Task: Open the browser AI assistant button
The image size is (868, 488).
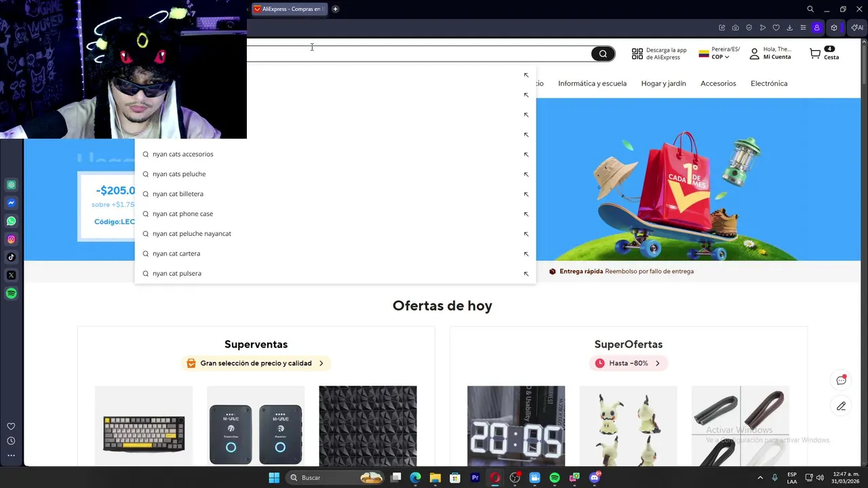Action: (x=857, y=28)
